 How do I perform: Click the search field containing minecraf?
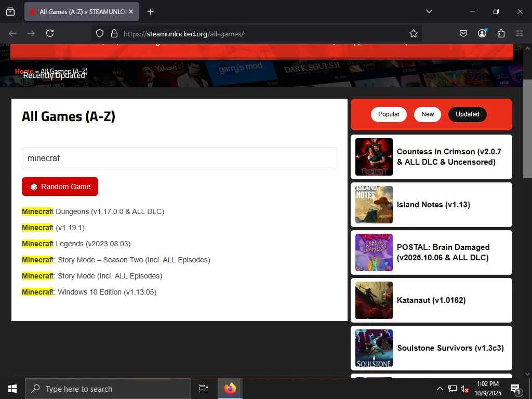pyautogui.click(x=179, y=158)
